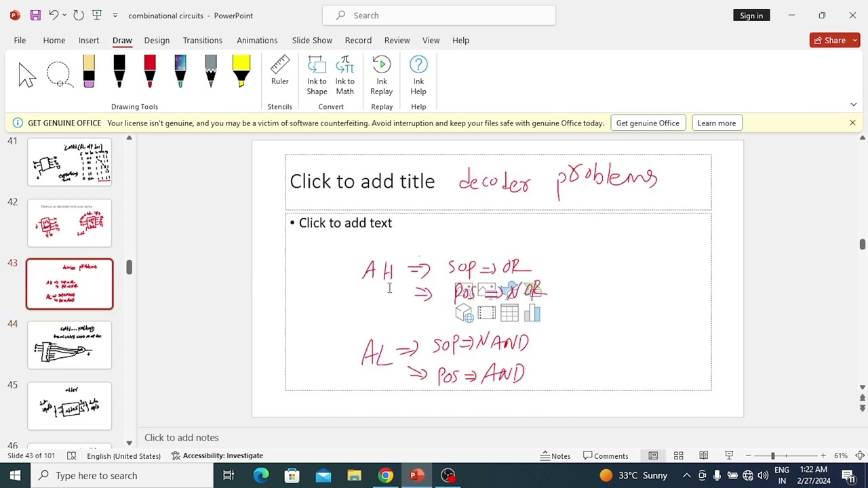Fit slide to current window
Viewport: 868px width, 488px height.
(859, 455)
